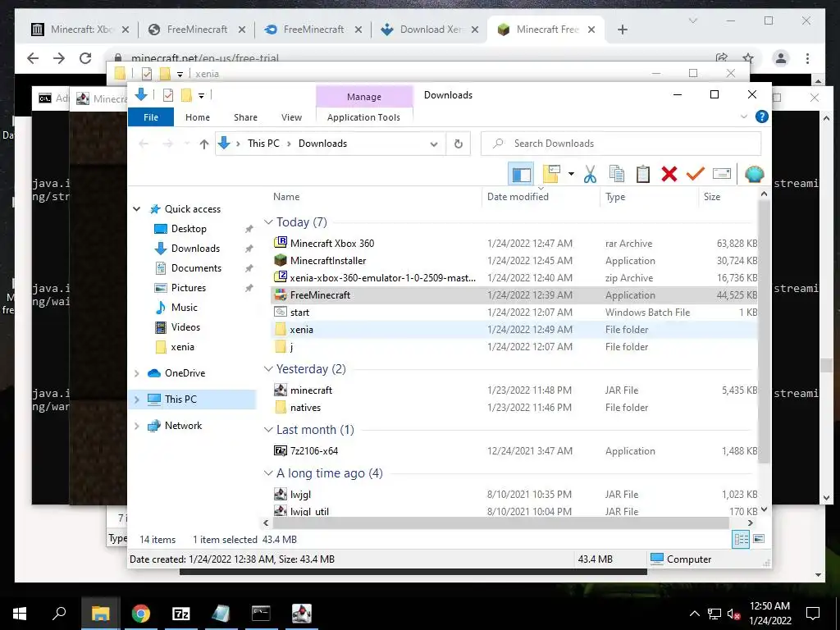The width and height of the screenshot is (840, 630).
Task: Switch to the large thumbnails view
Action: click(x=759, y=539)
